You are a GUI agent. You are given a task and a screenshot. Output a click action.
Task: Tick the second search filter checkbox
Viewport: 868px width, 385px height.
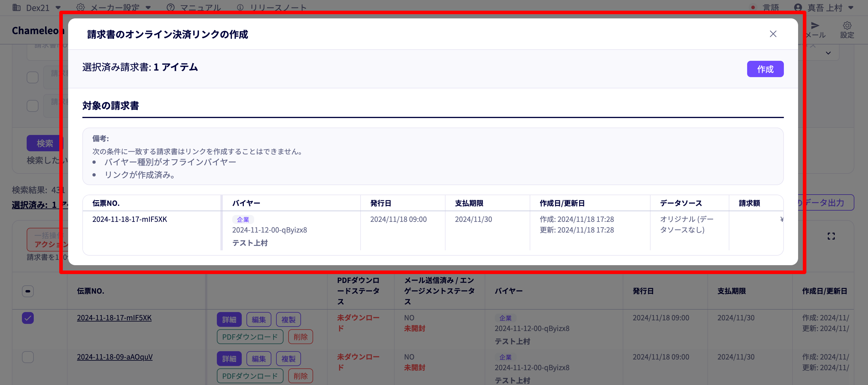click(x=33, y=106)
